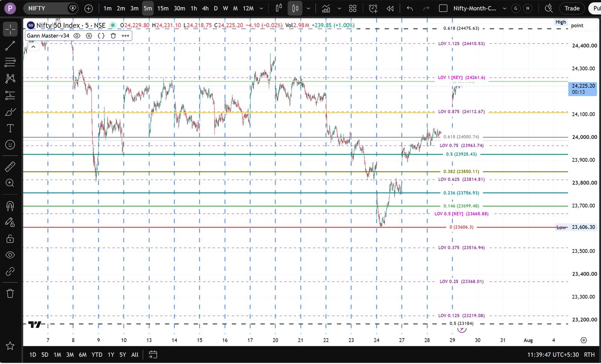The width and height of the screenshot is (601, 364).
Task: Open the layout setup square icon
Action: [x=443, y=8]
